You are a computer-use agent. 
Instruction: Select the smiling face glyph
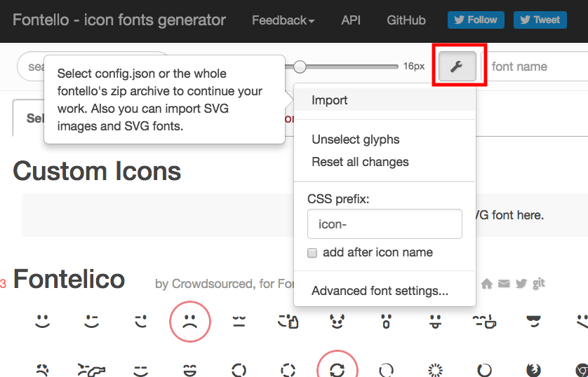[42, 321]
